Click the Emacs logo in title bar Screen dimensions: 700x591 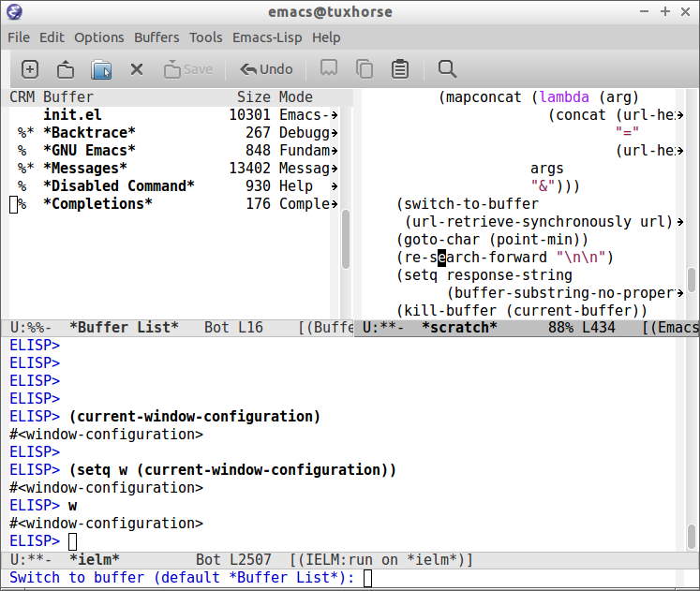point(14,11)
